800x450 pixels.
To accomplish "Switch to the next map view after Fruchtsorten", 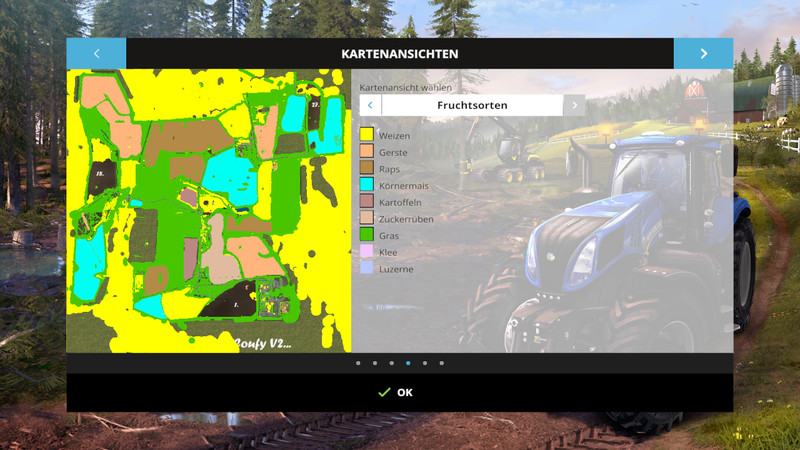I will [x=574, y=105].
